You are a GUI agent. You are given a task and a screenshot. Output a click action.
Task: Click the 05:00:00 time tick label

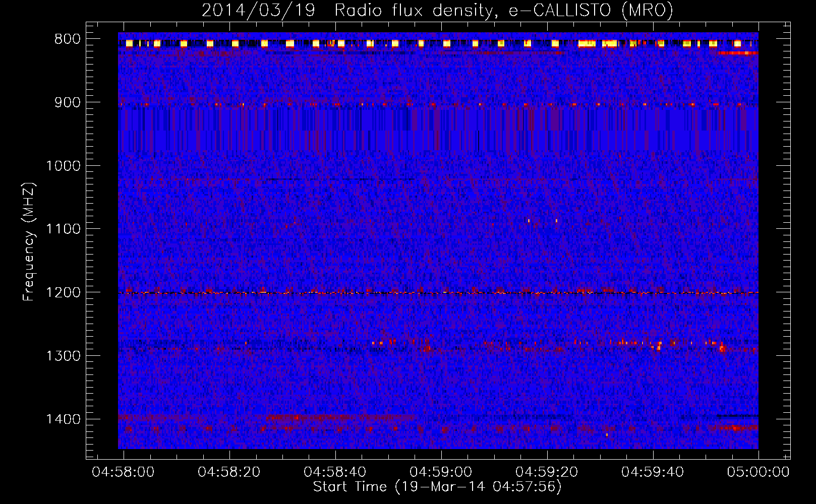pos(758,472)
